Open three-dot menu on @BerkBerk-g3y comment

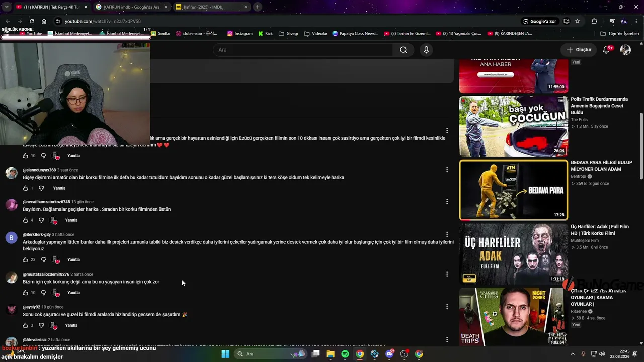[x=447, y=234]
